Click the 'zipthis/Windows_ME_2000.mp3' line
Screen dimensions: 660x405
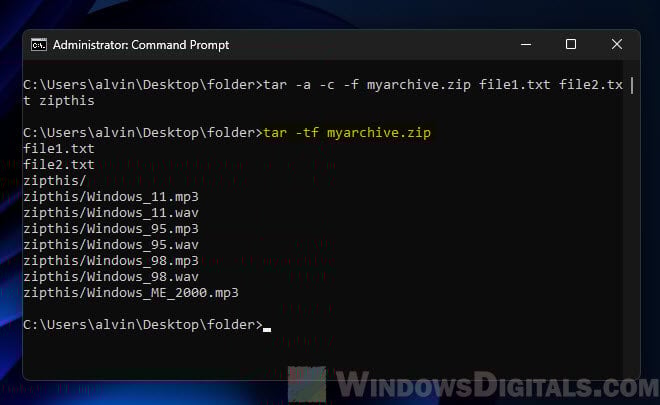coord(131,293)
